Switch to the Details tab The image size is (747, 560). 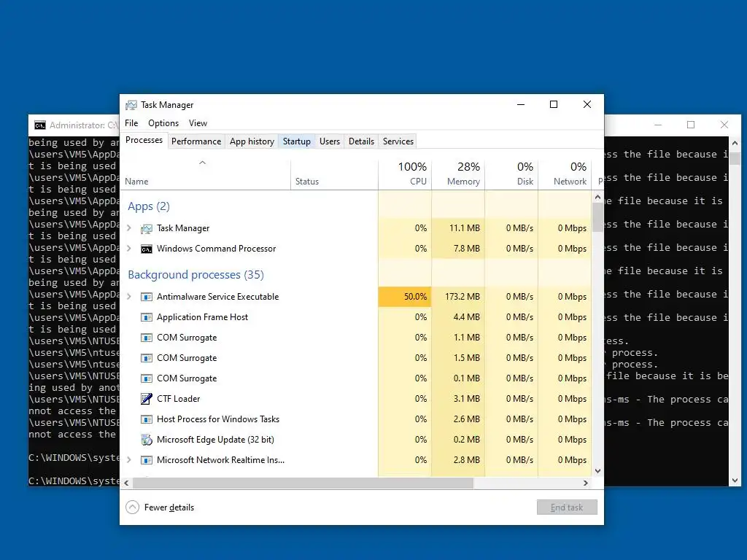(362, 141)
